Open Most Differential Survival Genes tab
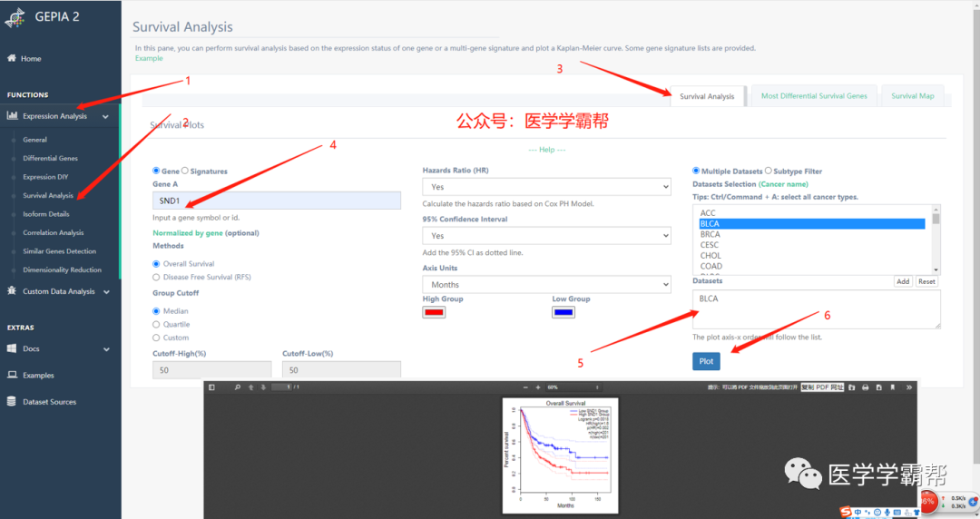980x519 pixels. click(x=814, y=95)
